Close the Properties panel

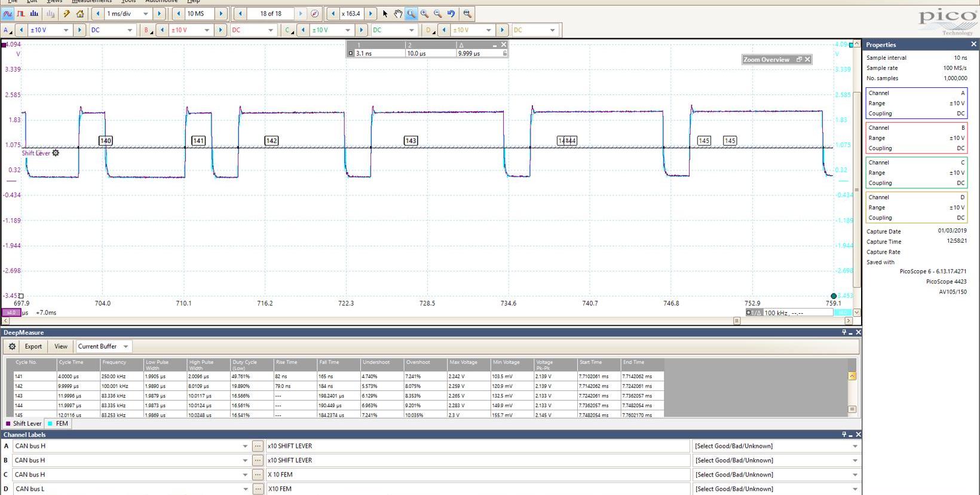[x=973, y=44]
